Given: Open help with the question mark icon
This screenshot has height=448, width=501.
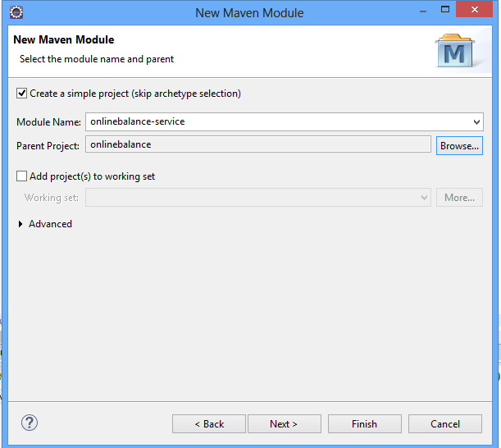Looking at the screenshot, I should tap(30, 423).
